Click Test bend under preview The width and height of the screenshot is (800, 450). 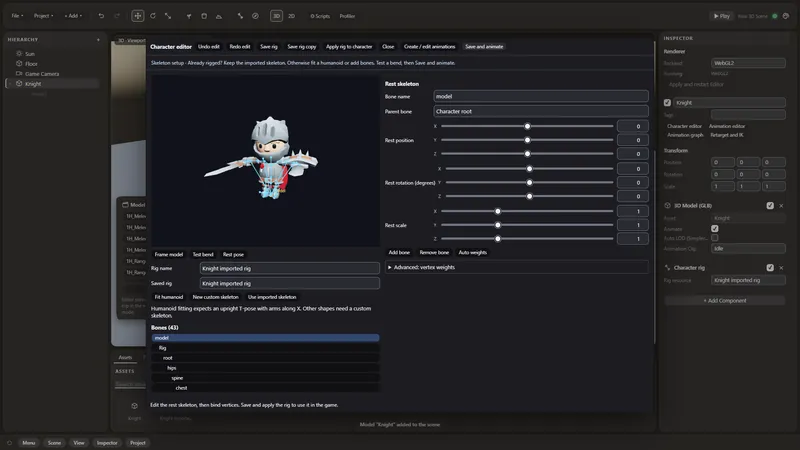pyautogui.click(x=203, y=255)
